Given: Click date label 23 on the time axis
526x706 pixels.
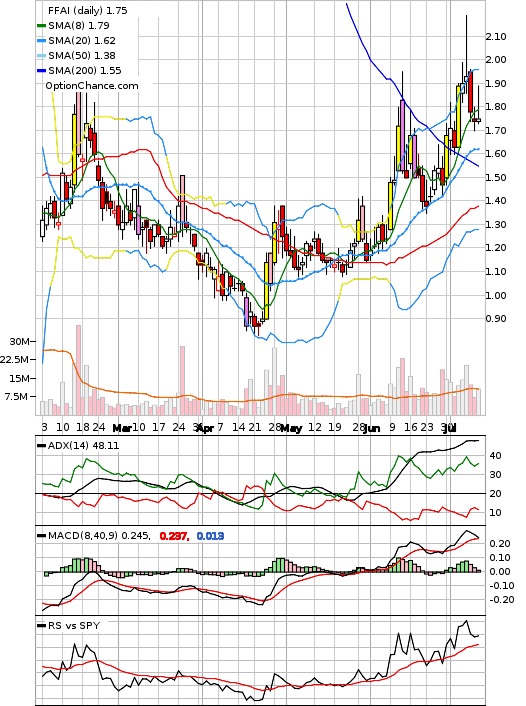Looking at the screenshot, I should click(x=427, y=427).
